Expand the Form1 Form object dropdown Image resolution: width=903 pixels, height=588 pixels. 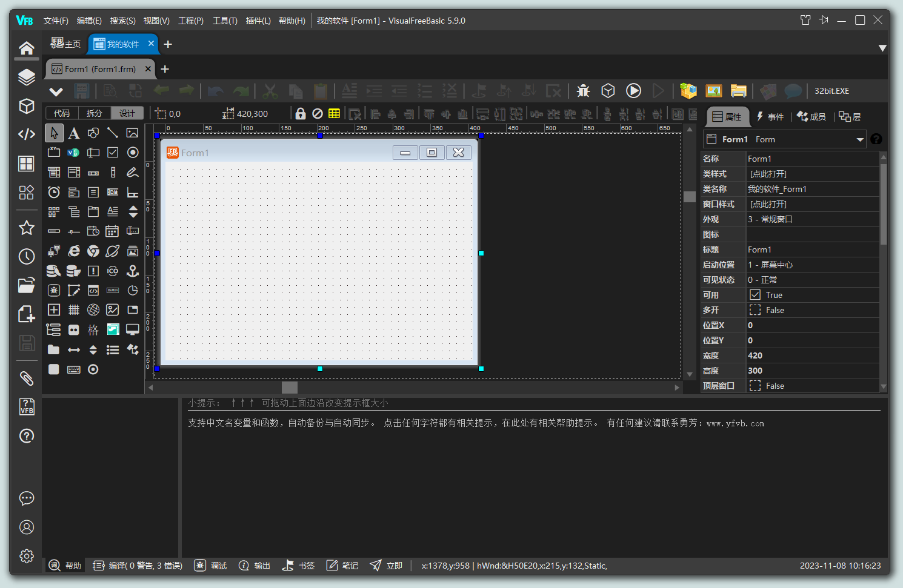(x=859, y=140)
